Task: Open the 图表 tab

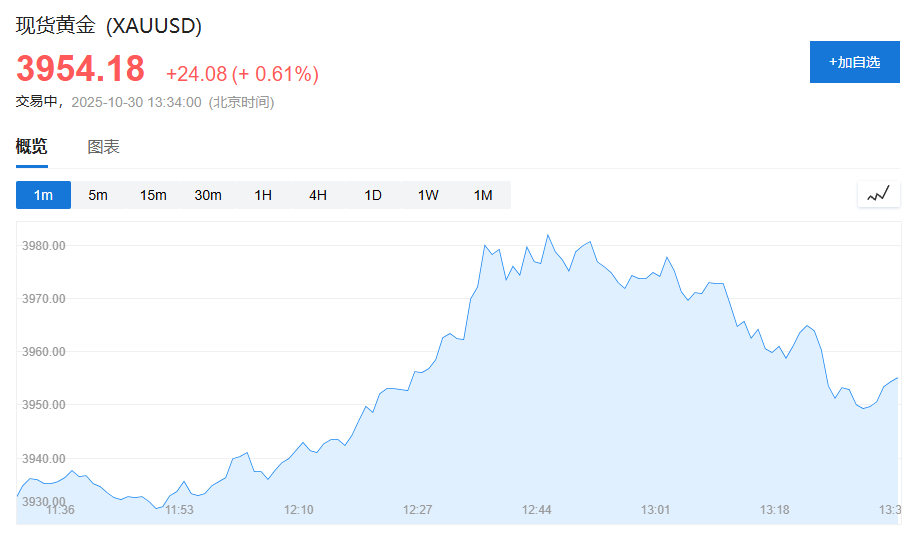Action: (103, 147)
